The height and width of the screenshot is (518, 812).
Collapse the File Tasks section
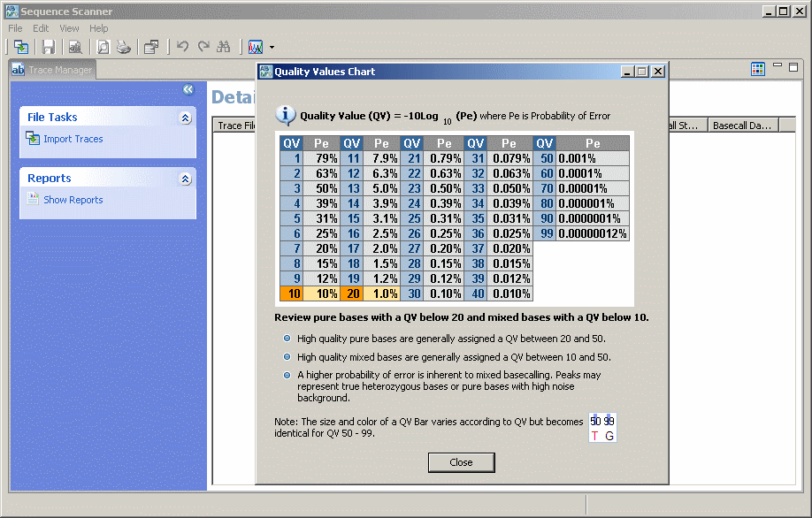[185, 117]
